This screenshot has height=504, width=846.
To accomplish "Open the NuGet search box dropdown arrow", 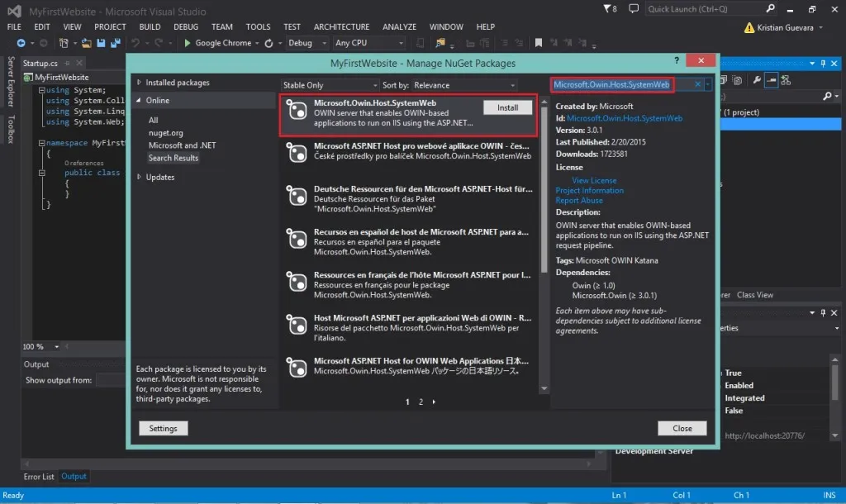I will click(x=708, y=84).
